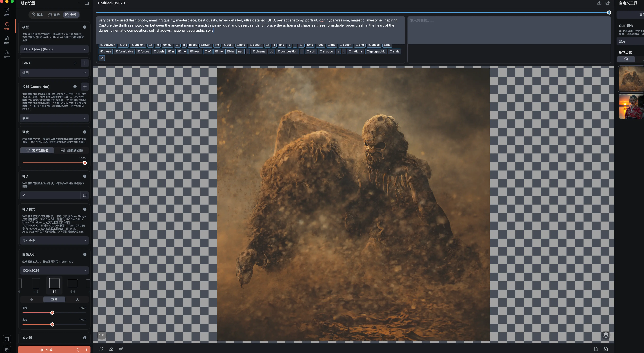Adjust batch count stepper next to 生成
This screenshot has height=353, width=644.
pyautogui.click(x=78, y=350)
